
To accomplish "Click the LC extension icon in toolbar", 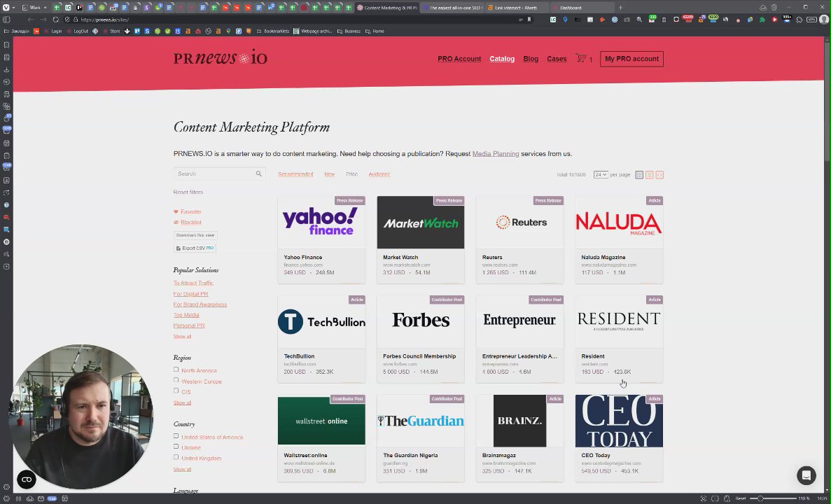I will point(553,20).
